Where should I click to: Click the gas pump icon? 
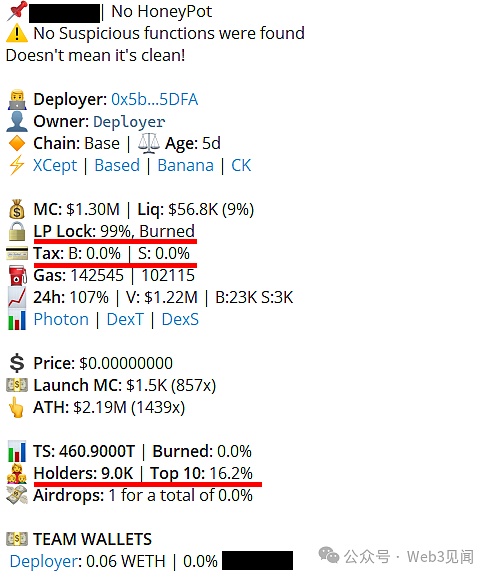pos(17,276)
